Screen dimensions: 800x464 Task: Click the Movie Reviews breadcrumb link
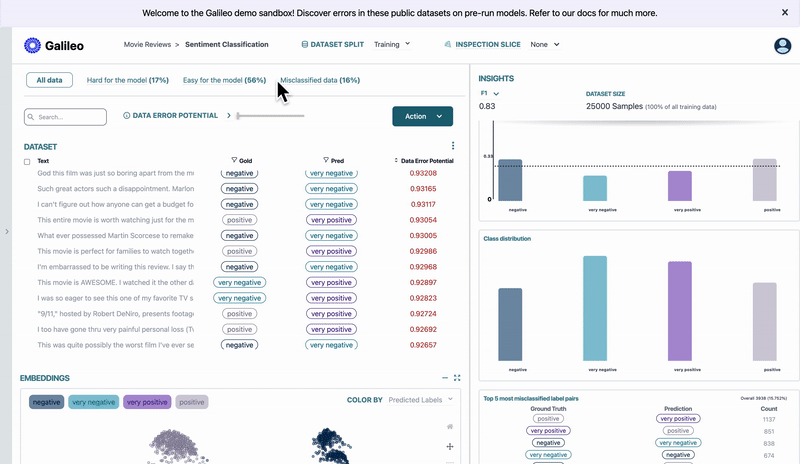(146, 45)
